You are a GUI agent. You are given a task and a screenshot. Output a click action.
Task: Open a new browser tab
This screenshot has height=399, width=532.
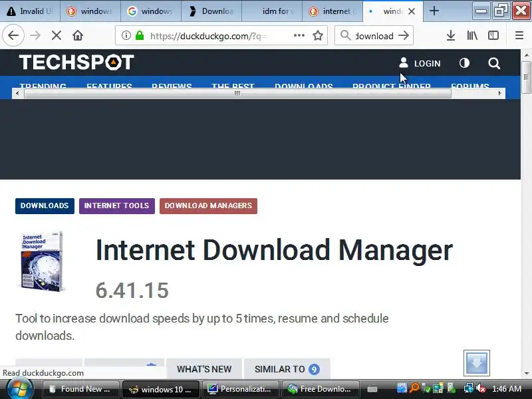click(x=434, y=11)
